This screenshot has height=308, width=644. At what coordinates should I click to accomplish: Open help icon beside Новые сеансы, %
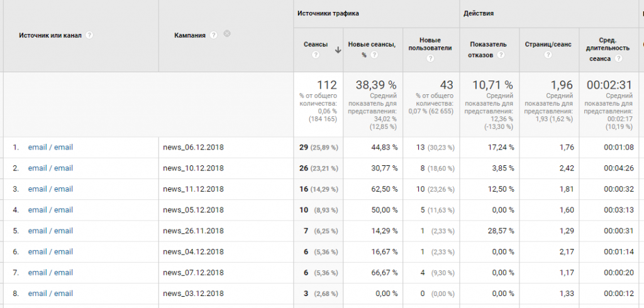coord(374,55)
